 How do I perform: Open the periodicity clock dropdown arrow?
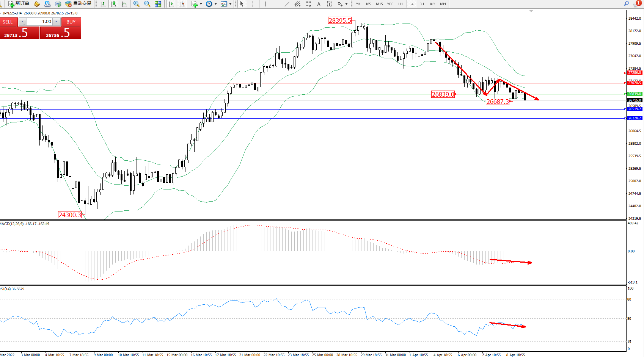215,4
